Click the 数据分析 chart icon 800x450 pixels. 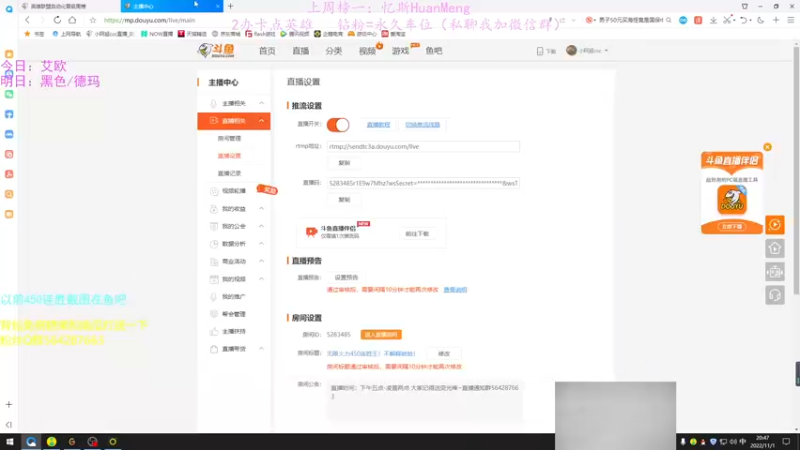[x=214, y=244]
